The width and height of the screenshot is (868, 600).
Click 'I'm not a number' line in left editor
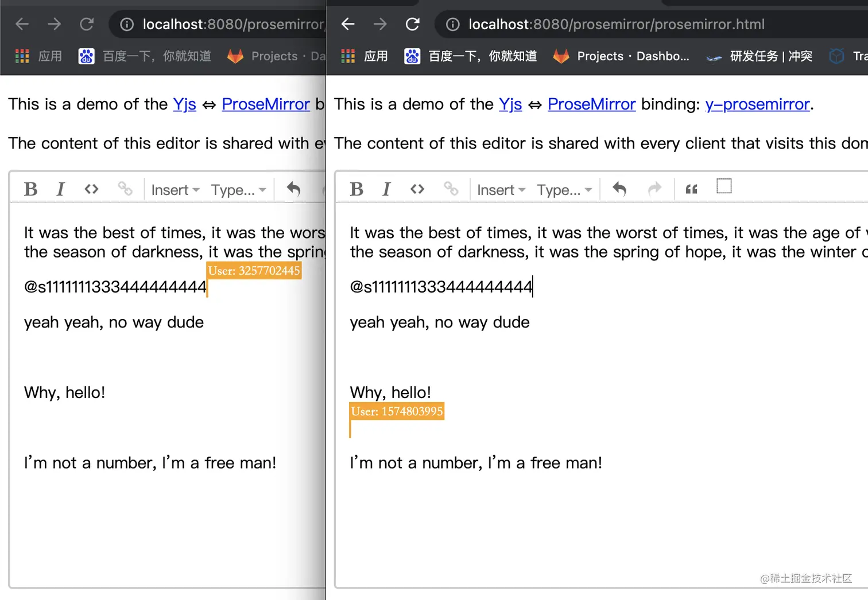tap(150, 463)
